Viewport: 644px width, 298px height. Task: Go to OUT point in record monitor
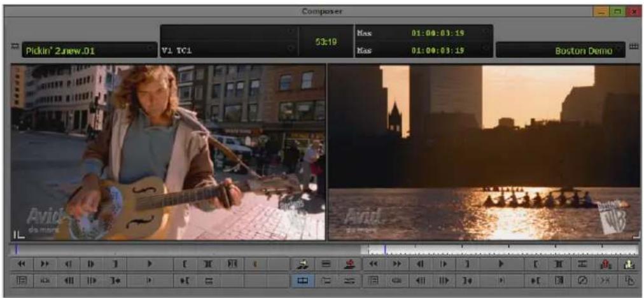click(468, 280)
